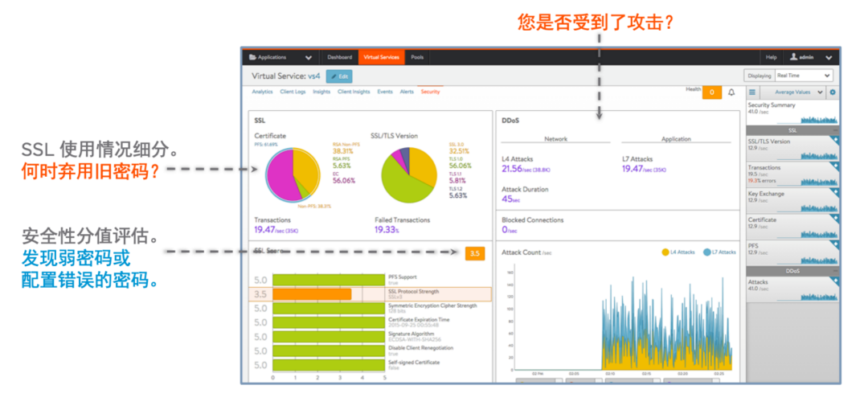Image resolution: width=868 pixels, height=406 pixels.
Task: Click the vs4 virtual service link
Action: click(x=314, y=76)
